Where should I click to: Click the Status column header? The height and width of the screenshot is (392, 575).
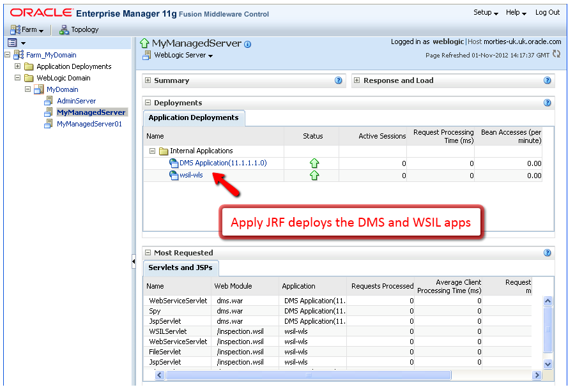tap(312, 136)
